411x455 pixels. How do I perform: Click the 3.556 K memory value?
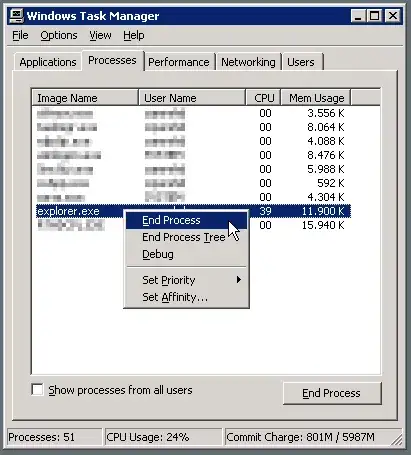[325, 113]
